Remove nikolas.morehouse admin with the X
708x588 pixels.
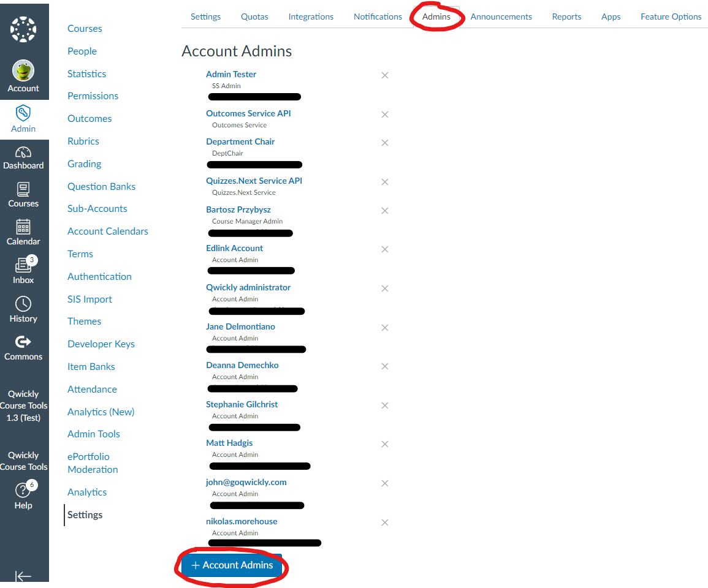385,522
